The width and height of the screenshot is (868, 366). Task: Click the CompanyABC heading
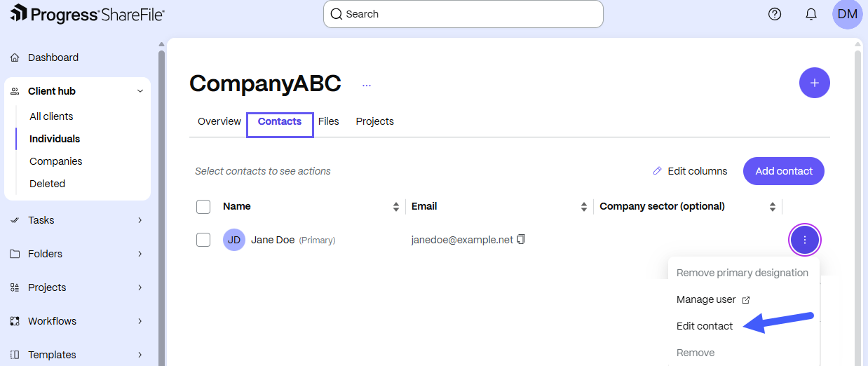pos(265,83)
